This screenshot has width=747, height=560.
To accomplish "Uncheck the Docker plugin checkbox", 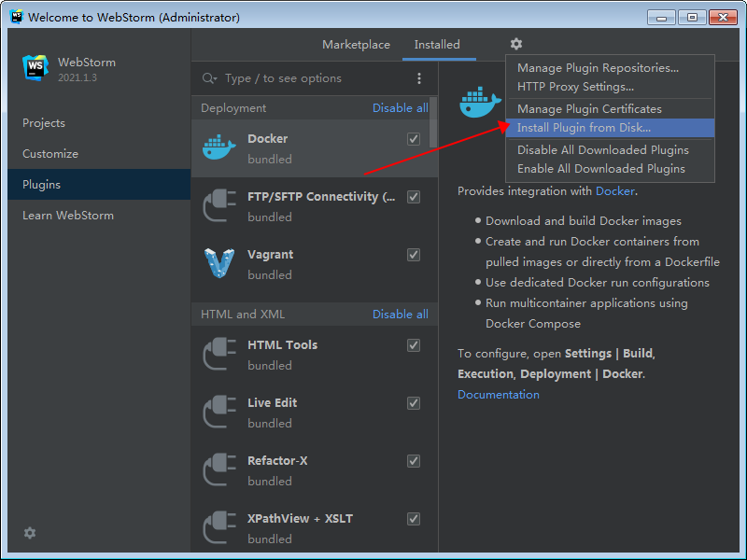I will pyautogui.click(x=414, y=139).
